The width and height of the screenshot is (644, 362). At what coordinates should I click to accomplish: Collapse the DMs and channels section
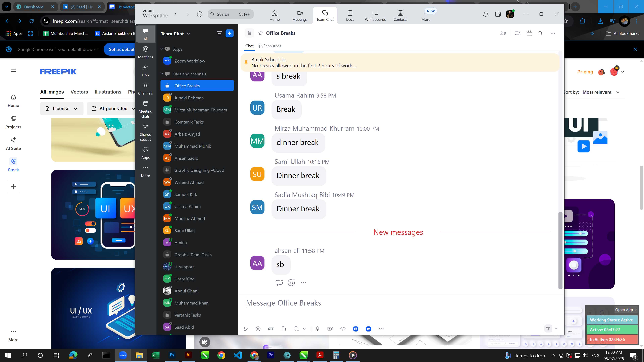tap(162, 74)
